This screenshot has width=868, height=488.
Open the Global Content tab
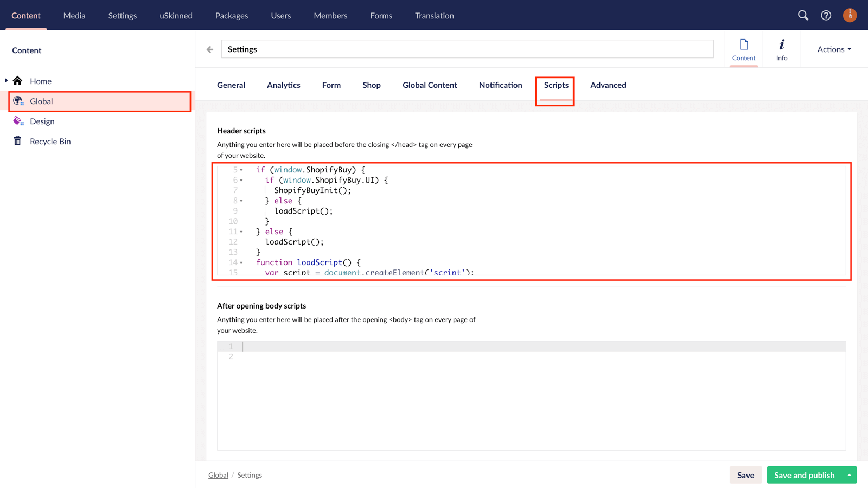pyautogui.click(x=430, y=85)
